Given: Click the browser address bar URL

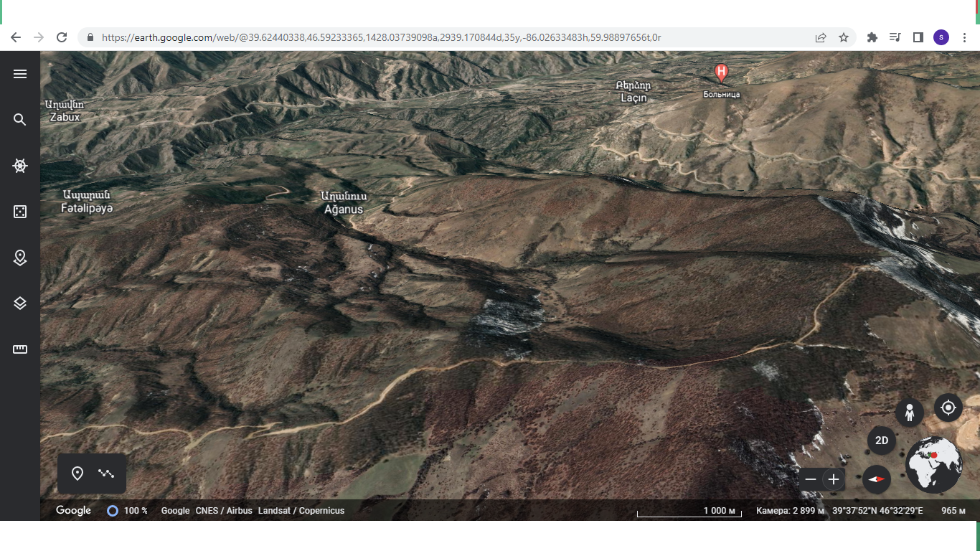Looking at the screenshot, I should point(380,37).
